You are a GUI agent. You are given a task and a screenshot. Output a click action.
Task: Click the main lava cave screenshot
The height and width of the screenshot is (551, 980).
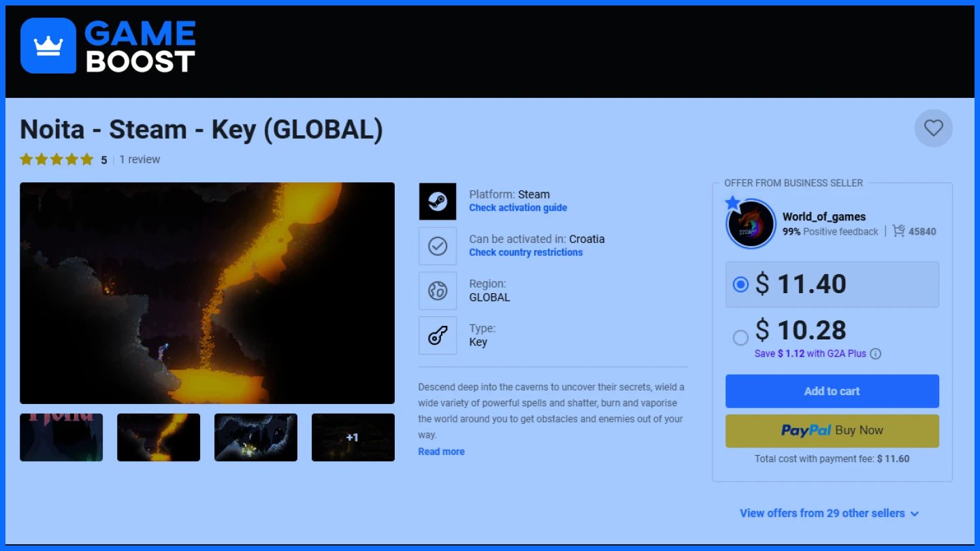[x=207, y=293]
